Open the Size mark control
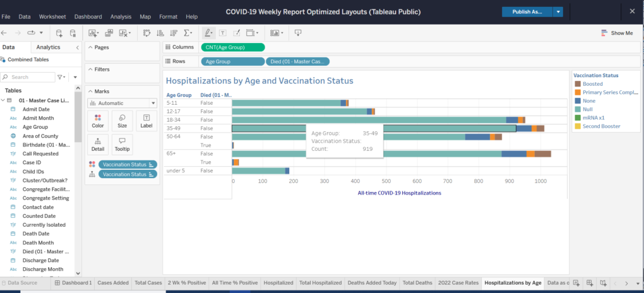644x293 pixels. tap(122, 120)
